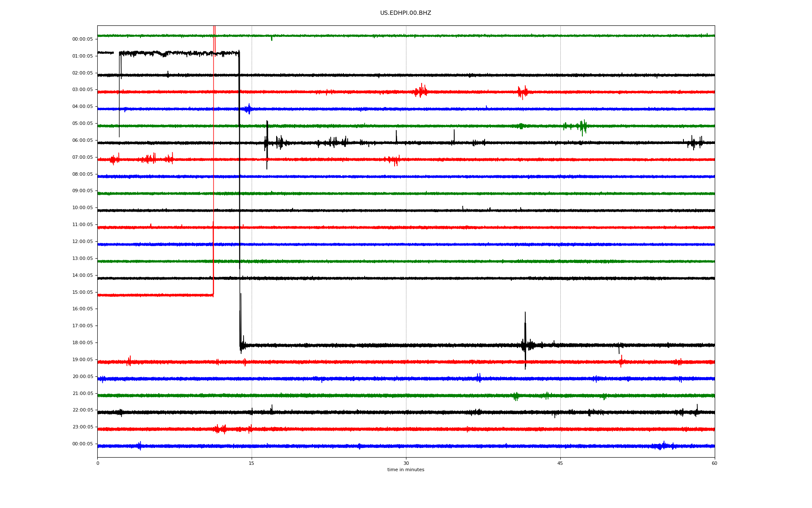Viewport: 812px width, 508px height.
Task: Click the US.EDHPI.00.BHZ plot title
Action: click(x=406, y=13)
